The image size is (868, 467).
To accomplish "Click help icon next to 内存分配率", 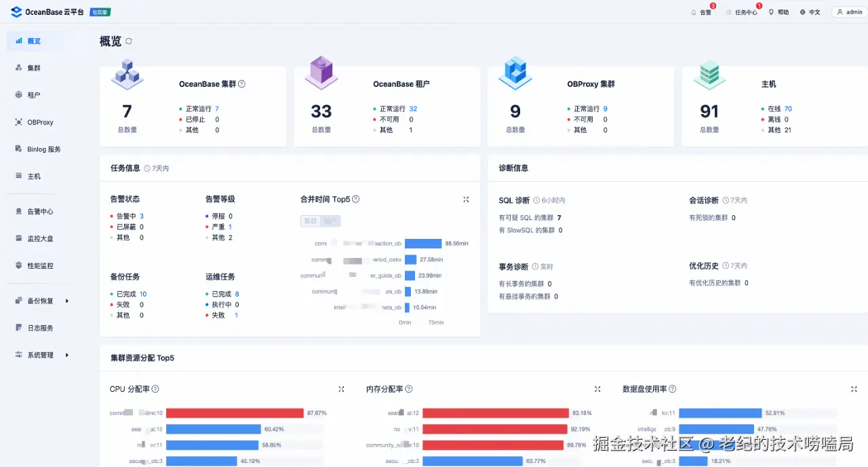I will point(409,389).
